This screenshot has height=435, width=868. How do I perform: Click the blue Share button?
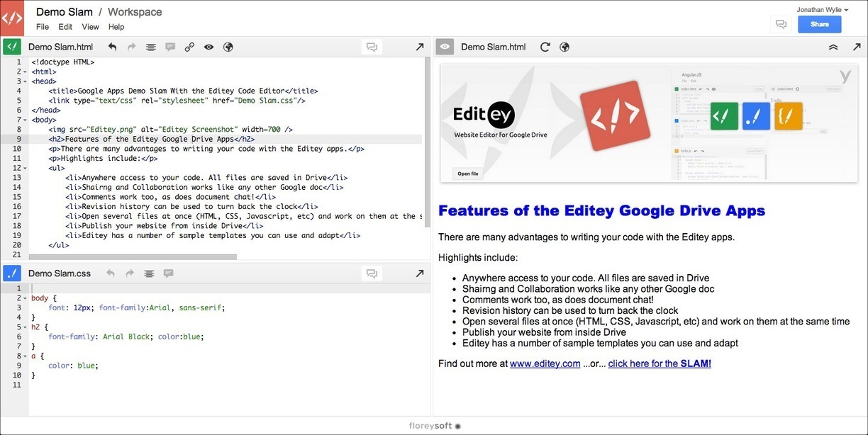(819, 24)
